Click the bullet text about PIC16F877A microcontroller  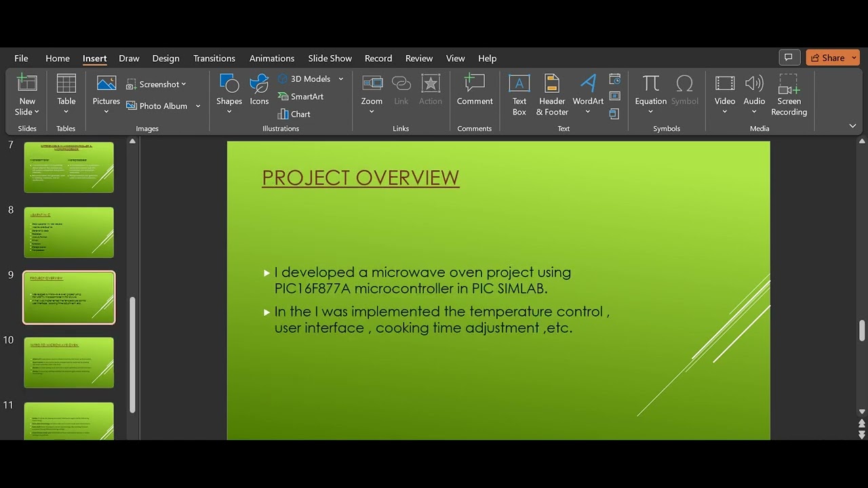click(x=422, y=280)
